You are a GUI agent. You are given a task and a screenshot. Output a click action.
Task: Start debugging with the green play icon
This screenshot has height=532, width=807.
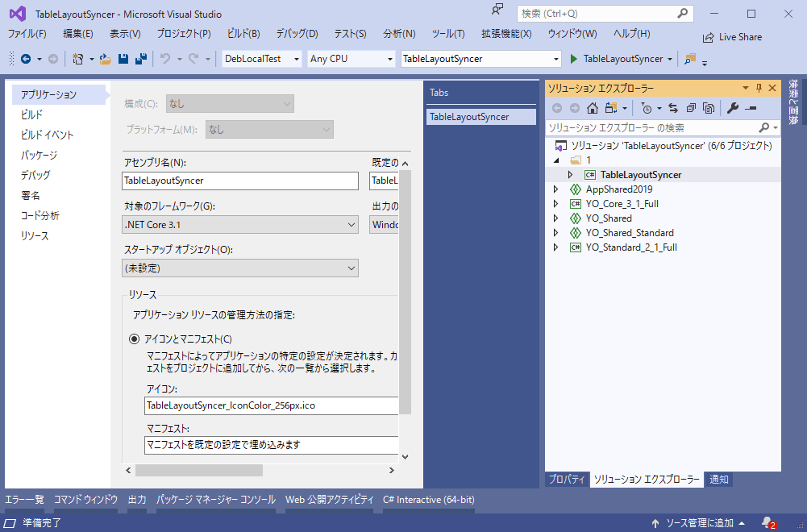click(x=573, y=59)
